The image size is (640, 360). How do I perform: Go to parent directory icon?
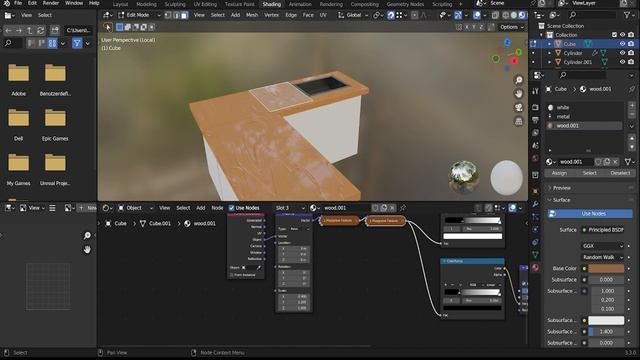[29, 30]
